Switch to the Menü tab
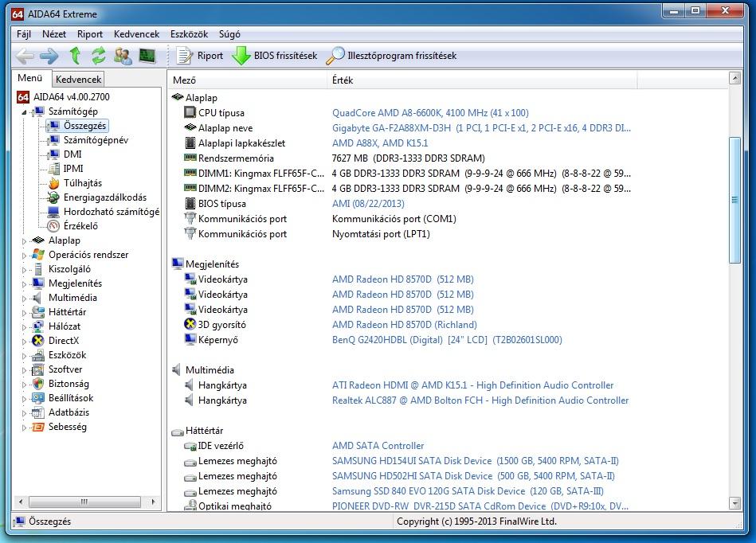The height and width of the screenshot is (543, 756). click(x=30, y=78)
